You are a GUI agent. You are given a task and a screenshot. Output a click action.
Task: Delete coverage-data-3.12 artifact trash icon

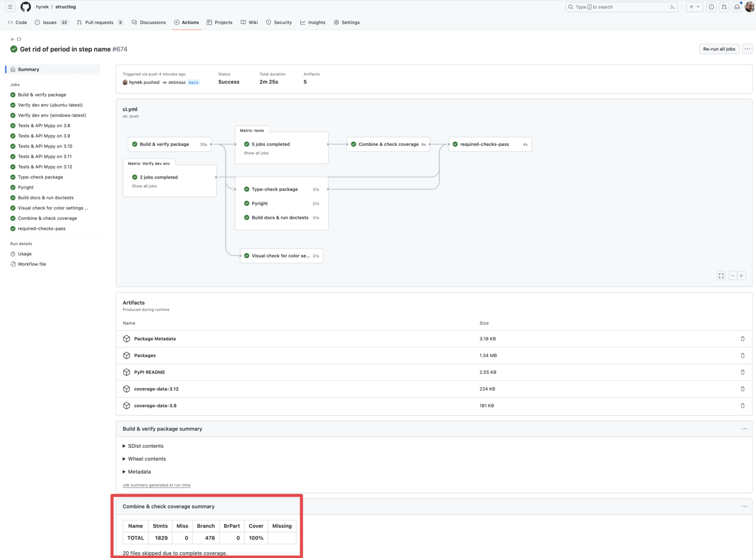pyautogui.click(x=742, y=389)
